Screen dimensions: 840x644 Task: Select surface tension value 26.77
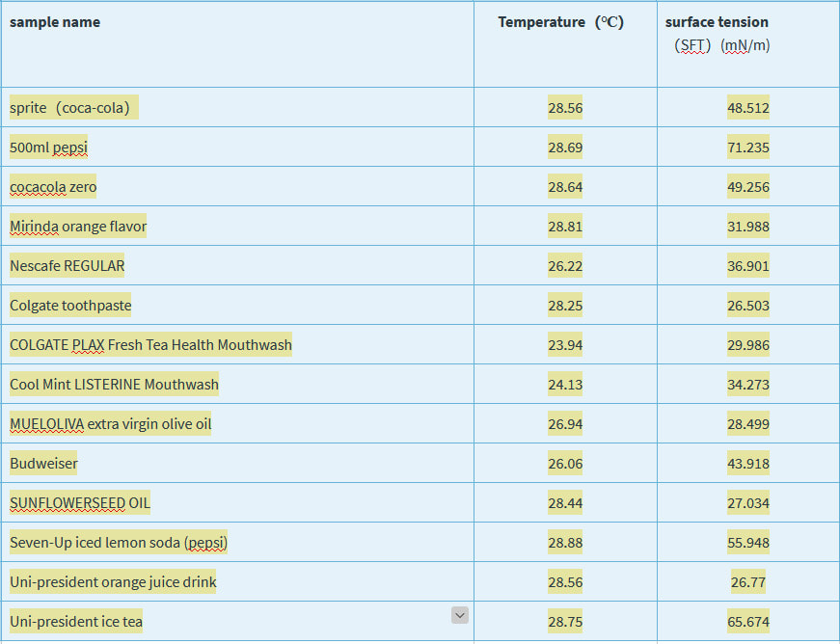747,582
